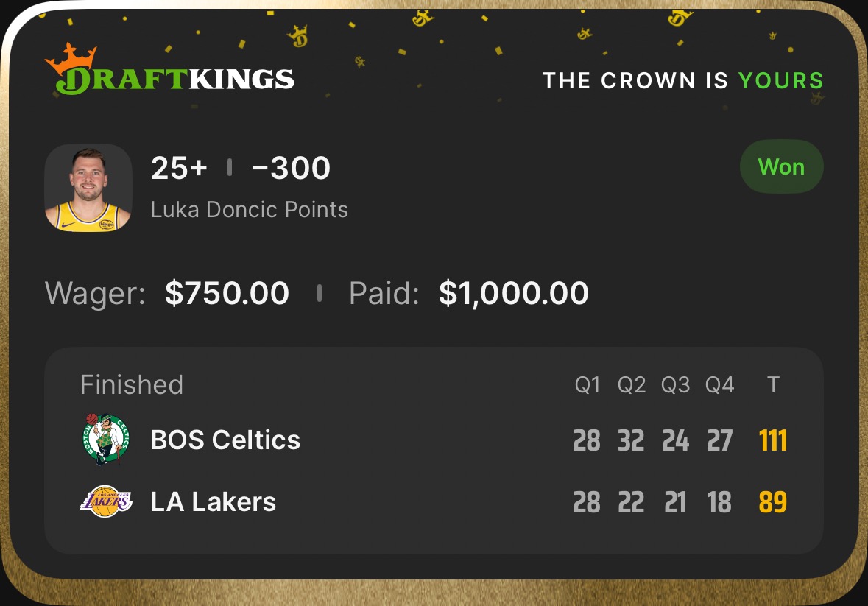Viewport: 868px width, 606px height.
Task: Click Lakers total score 89
Action: pyautogui.click(x=773, y=502)
